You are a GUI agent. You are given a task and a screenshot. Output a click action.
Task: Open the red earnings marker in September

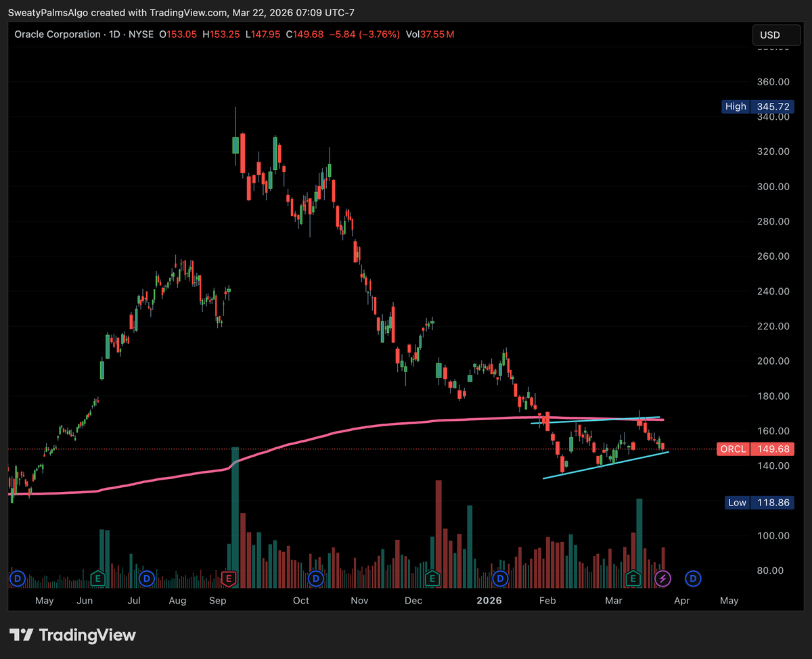pos(229,578)
